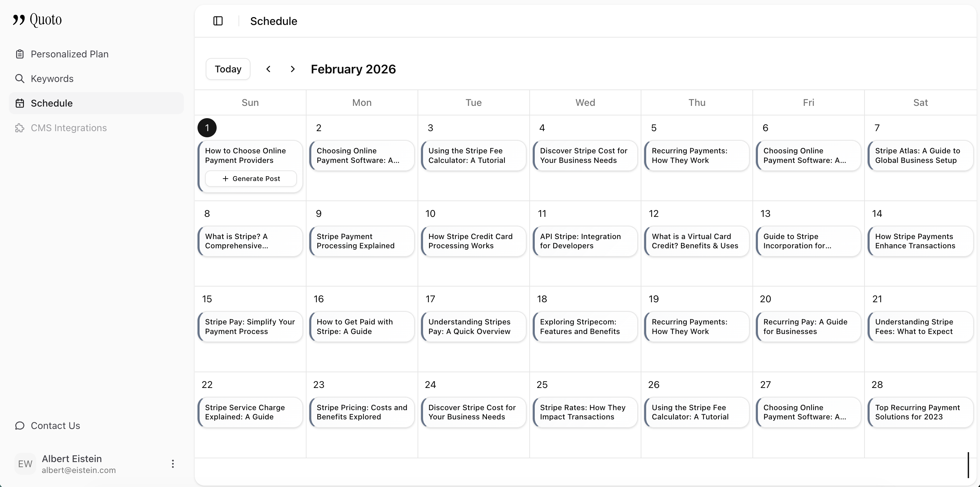The width and height of the screenshot is (980, 487).
Task: Click the EW user avatar
Action: pyautogui.click(x=25, y=463)
